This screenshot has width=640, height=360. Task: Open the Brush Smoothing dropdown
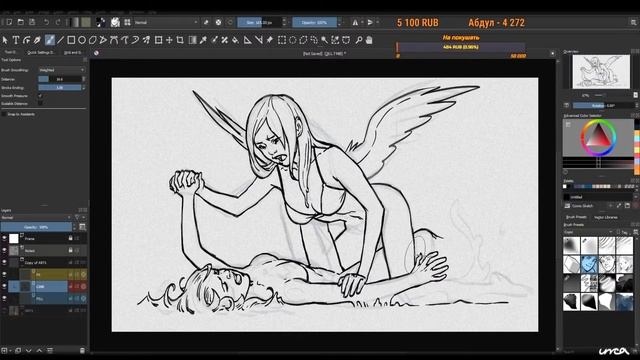click(x=62, y=70)
